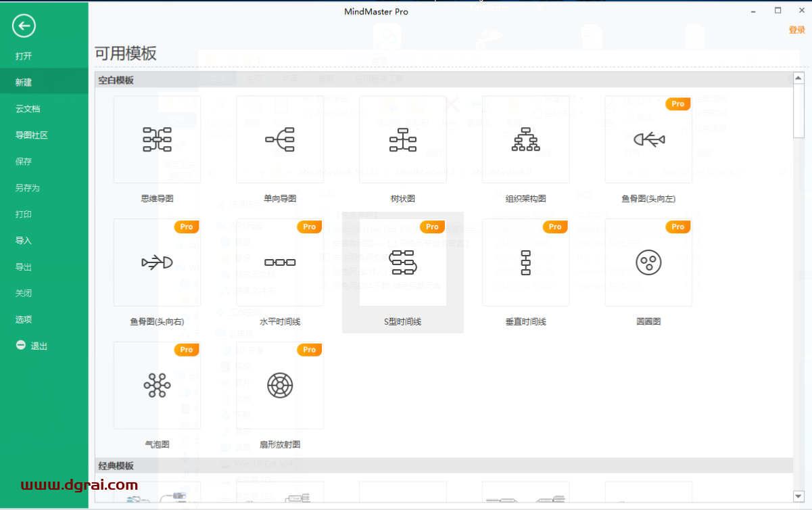Open the 鱼骨图(头向左) fishbone template

pyautogui.click(x=648, y=139)
